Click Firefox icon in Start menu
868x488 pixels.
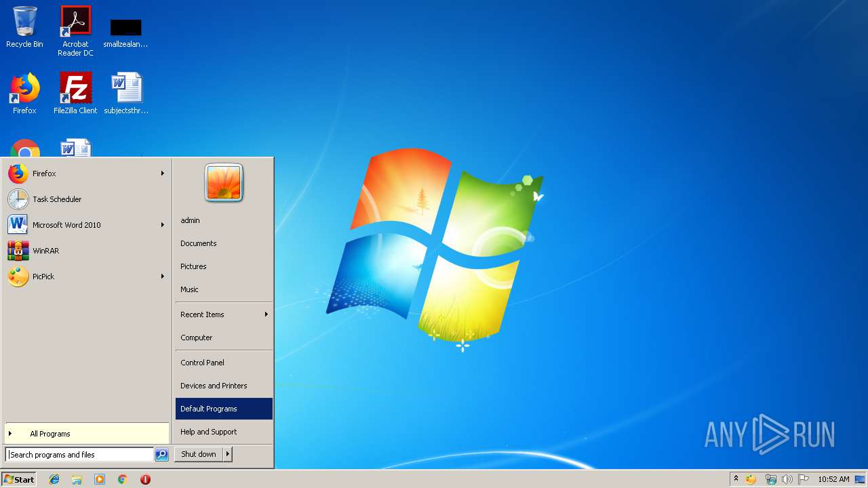pos(18,174)
